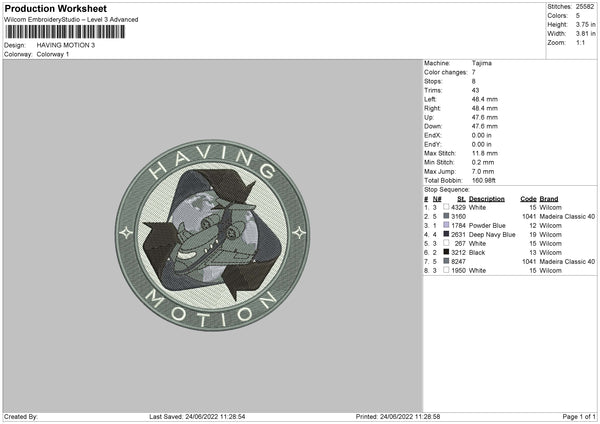Click the 'Production Worksheet' title
The height and width of the screenshot is (424, 600).
pyautogui.click(x=56, y=8)
